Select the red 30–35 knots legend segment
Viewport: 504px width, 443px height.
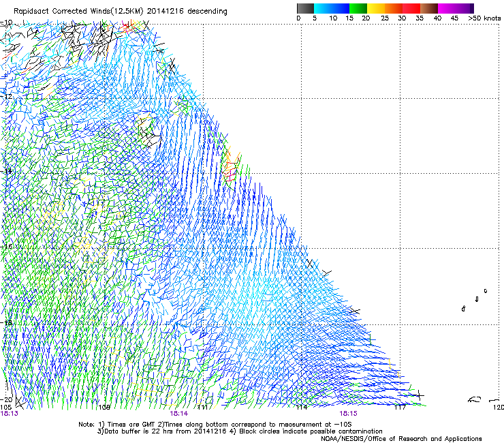point(411,8)
